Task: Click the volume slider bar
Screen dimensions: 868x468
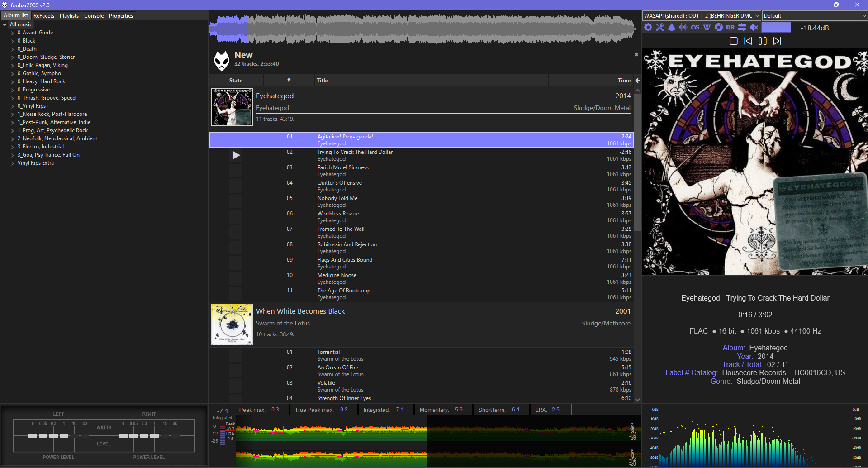Action: [x=776, y=28]
